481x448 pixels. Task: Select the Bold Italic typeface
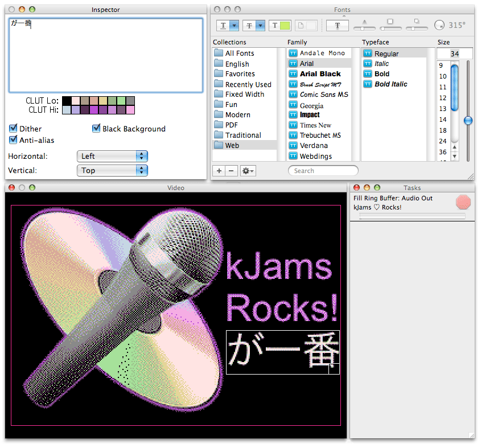pyautogui.click(x=394, y=84)
